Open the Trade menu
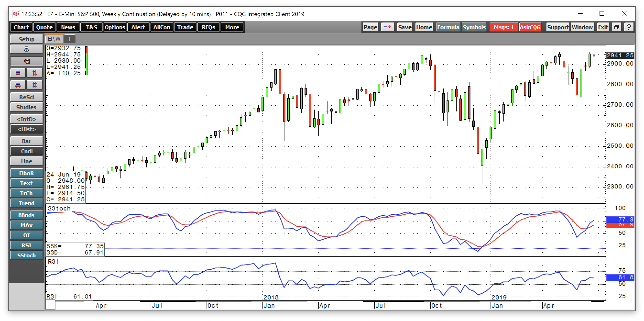This screenshot has width=644, height=321. 185,27
